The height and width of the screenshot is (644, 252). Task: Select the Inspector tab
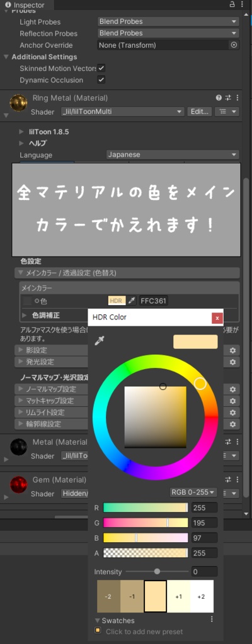click(26, 5)
